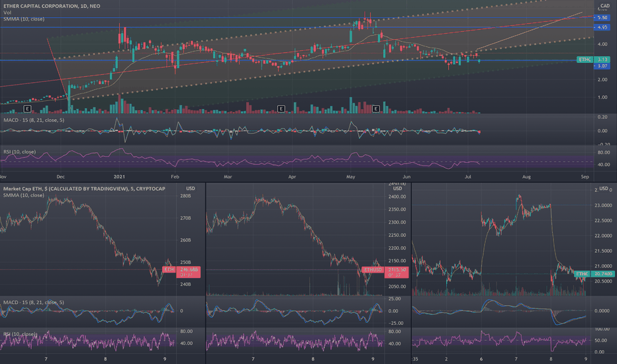Screen dimensions: 617x364
Task: Click the ETHE last price tag 20.7400
Action: (x=594, y=273)
